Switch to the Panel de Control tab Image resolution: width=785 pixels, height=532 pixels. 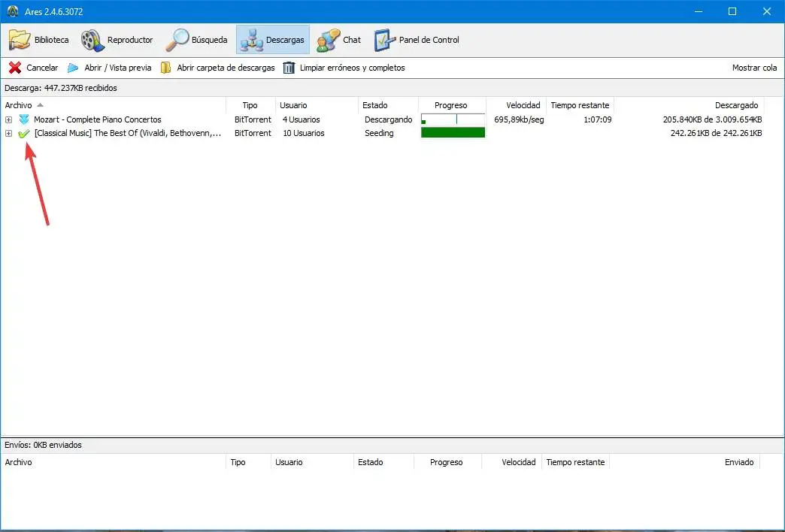[417, 40]
